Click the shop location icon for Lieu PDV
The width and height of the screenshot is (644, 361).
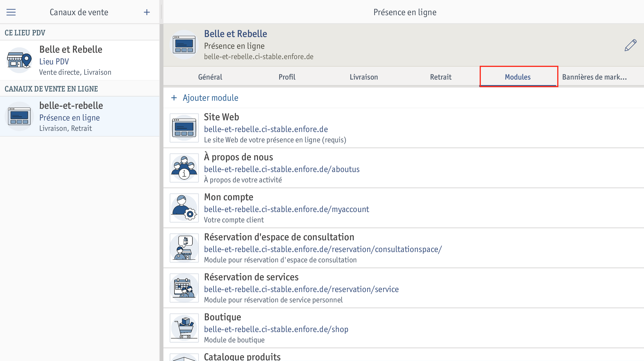19,60
